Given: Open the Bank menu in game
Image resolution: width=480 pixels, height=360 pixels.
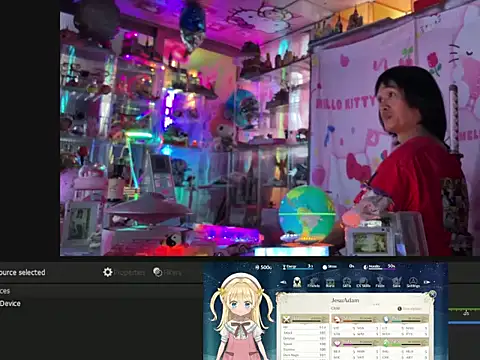Looking at the screenshot, I should pyautogui.click(x=330, y=283).
